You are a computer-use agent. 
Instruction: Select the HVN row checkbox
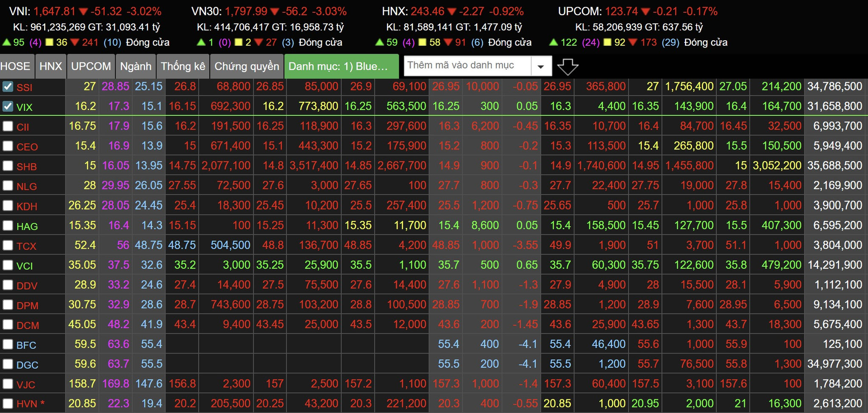click(8, 404)
